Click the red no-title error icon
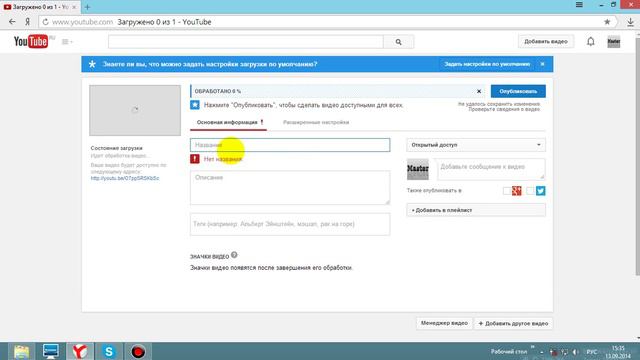Screen dimensions: 640x360 tap(195, 159)
